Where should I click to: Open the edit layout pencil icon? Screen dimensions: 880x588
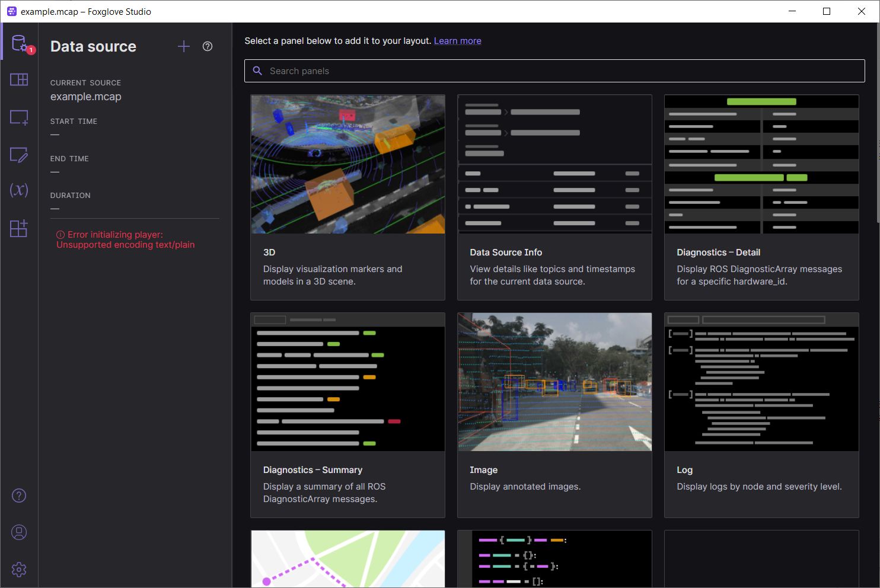click(19, 155)
